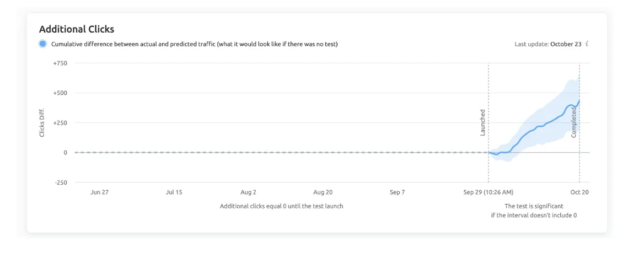
Task: Click the Launched vertical marker label
Action: [x=482, y=122]
